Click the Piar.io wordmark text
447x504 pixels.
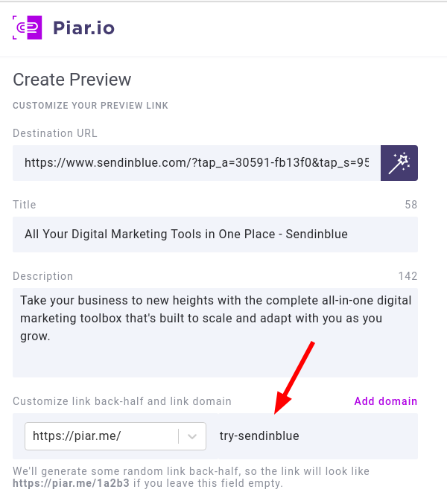[83, 28]
